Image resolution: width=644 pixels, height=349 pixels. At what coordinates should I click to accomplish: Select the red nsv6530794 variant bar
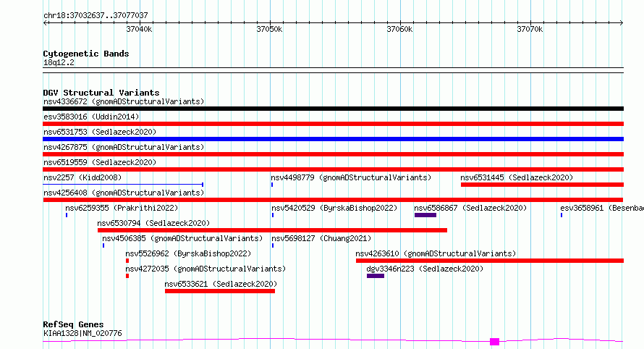272,230
